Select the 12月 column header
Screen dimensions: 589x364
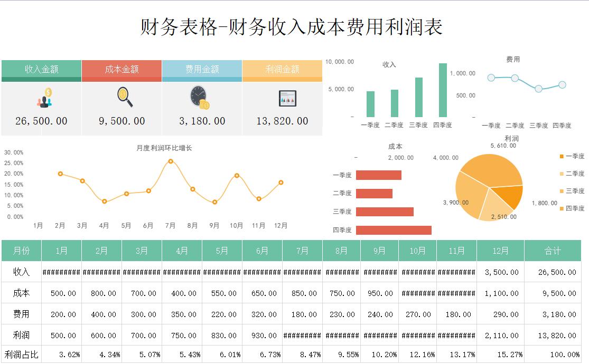coord(500,251)
